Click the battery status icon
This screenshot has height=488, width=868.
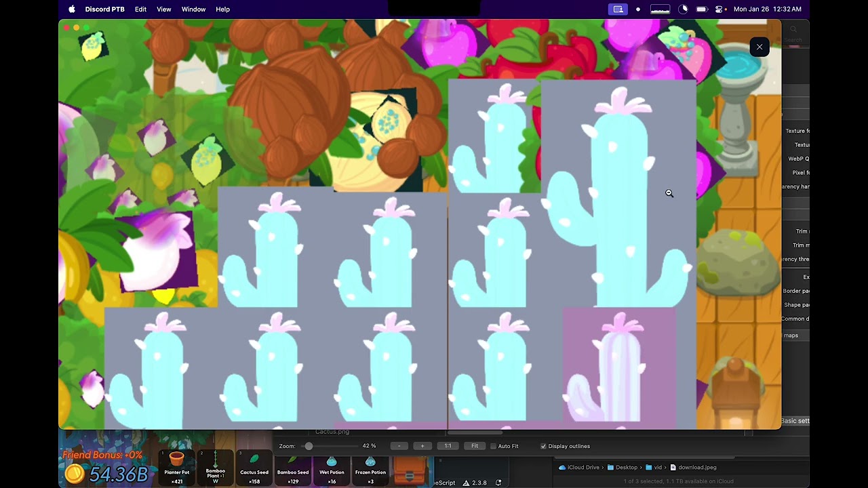[702, 9]
